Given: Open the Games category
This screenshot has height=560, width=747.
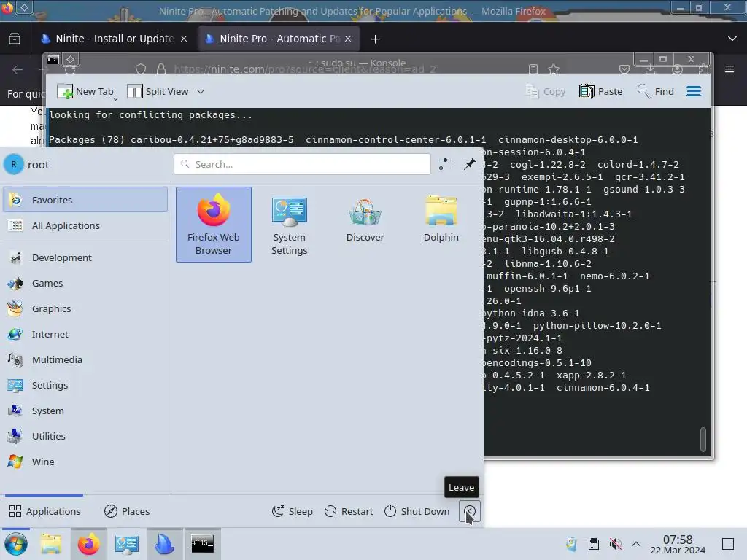Looking at the screenshot, I should [85, 284].
